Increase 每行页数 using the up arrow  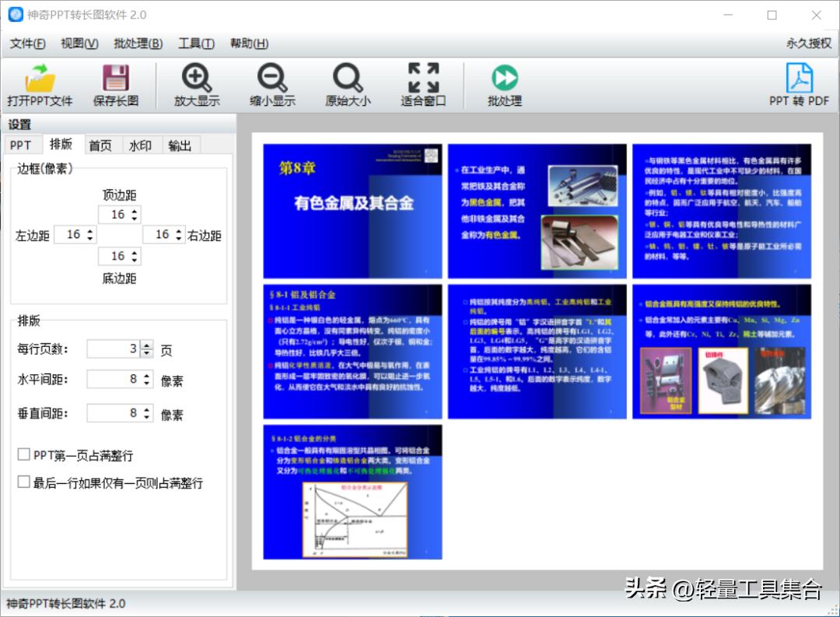coord(147,345)
